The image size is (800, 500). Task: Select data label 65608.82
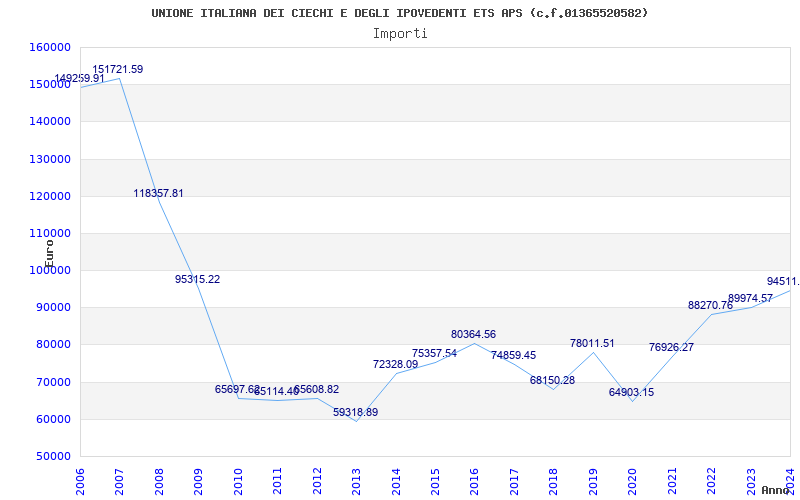pos(316,389)
